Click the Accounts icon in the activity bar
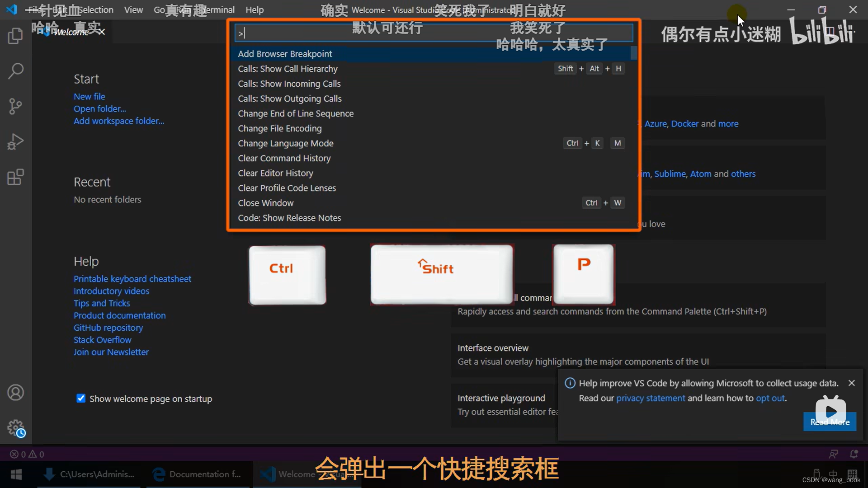The image size is (868, 488). click(16, 392)
